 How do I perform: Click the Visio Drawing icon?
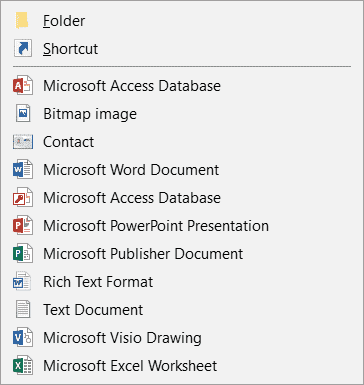point(23,338)
